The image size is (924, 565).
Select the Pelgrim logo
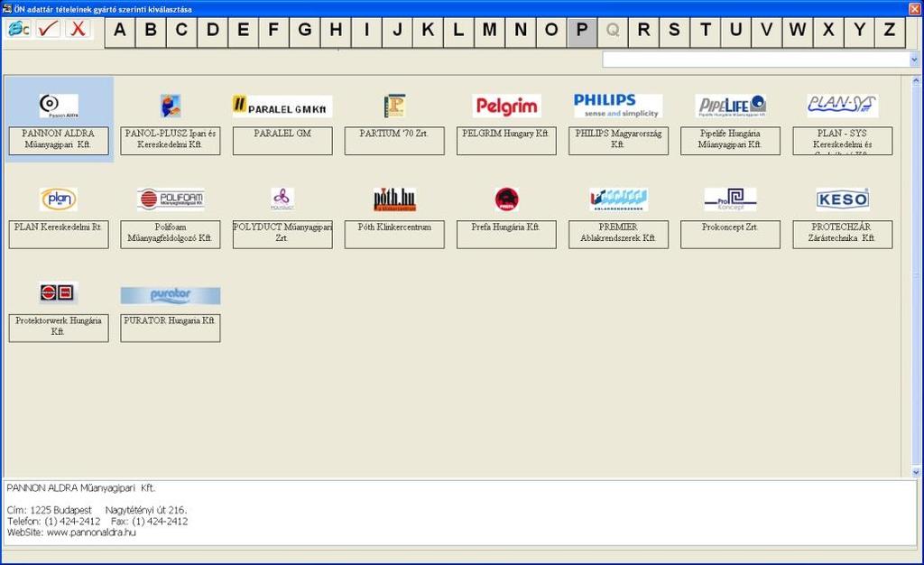(507, 106)
